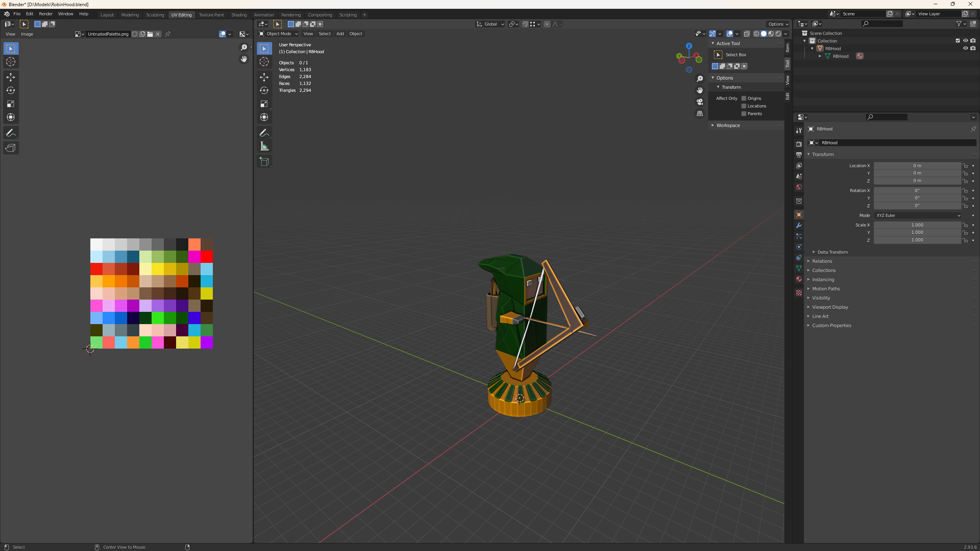Click the Rotate tool in the 3D viewport
Viewport: 980px width, 551px height.
[x=264, y=90]
